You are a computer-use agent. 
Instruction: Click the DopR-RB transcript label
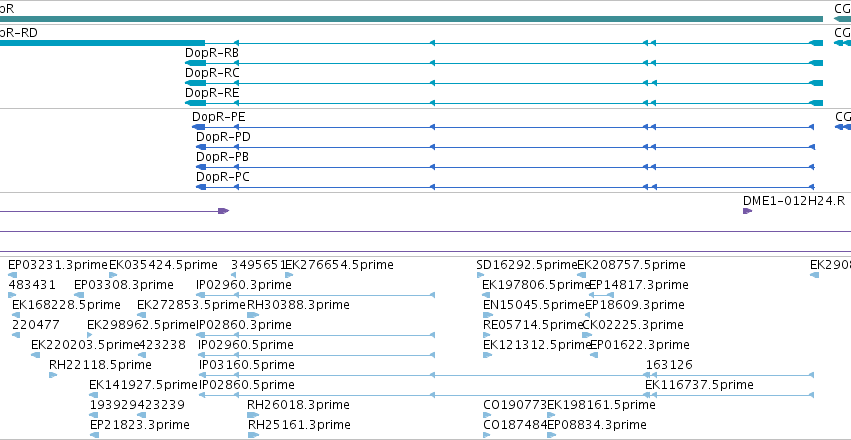coord(212,53)
